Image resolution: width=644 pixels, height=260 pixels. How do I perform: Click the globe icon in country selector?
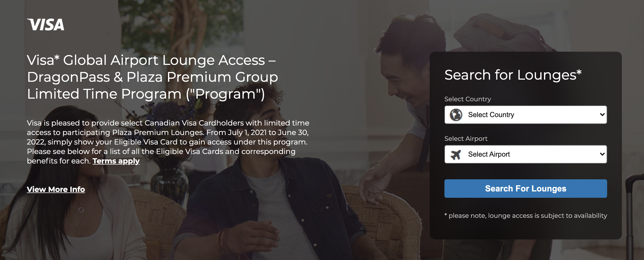point(456,115)
